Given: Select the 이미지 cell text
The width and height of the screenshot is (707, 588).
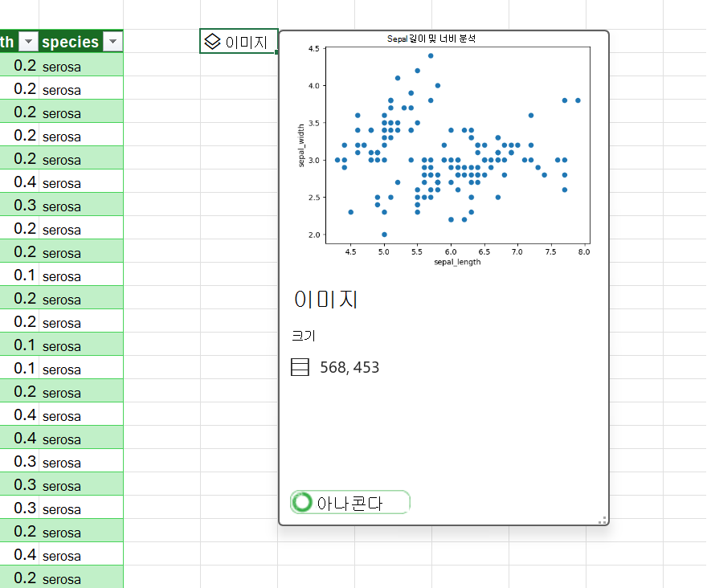Looking at the screenshot, I should click(246, 42).
